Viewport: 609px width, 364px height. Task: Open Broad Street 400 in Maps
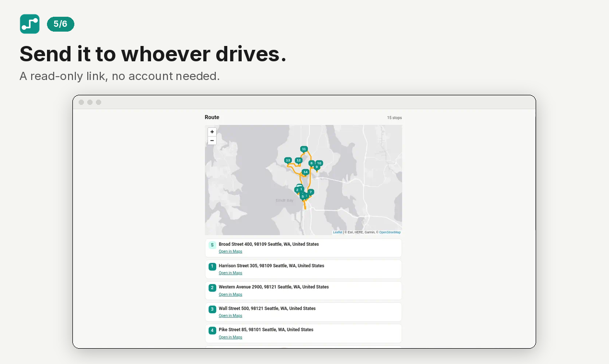[x=231, y=251]
